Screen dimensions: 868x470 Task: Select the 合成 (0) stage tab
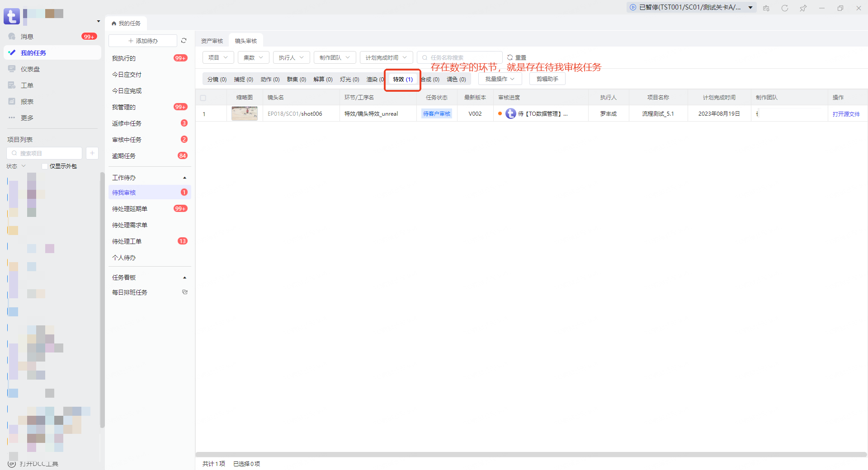tap(430, 80)
